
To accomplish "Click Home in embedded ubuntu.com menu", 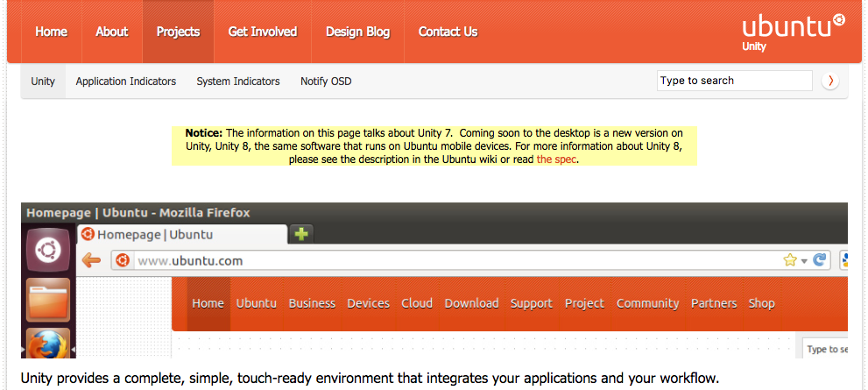I will point(208,303).
